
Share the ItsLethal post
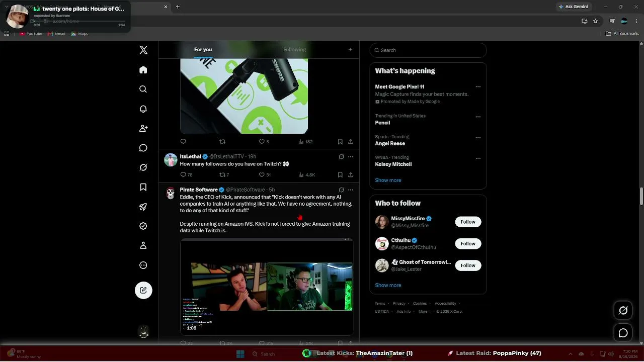click(351, 174)
